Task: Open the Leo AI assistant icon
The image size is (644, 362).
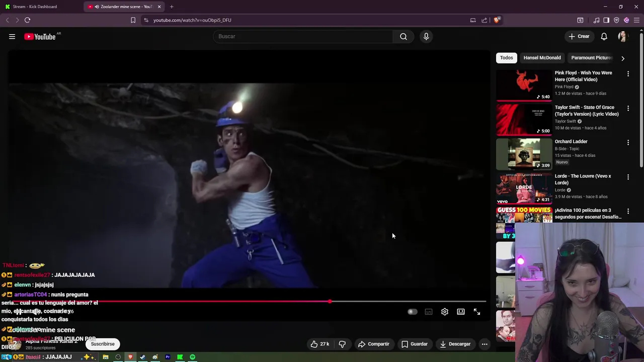Action: [x=626, y=20]
